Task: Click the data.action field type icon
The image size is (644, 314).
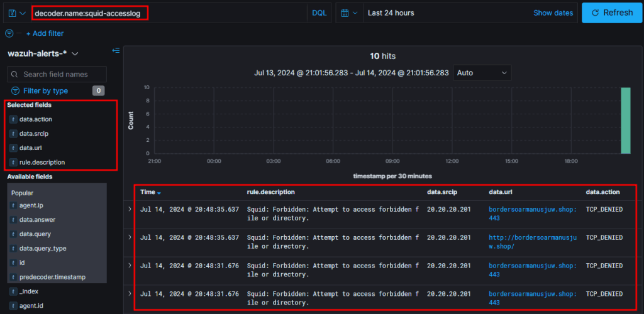Action: (13, 119)
